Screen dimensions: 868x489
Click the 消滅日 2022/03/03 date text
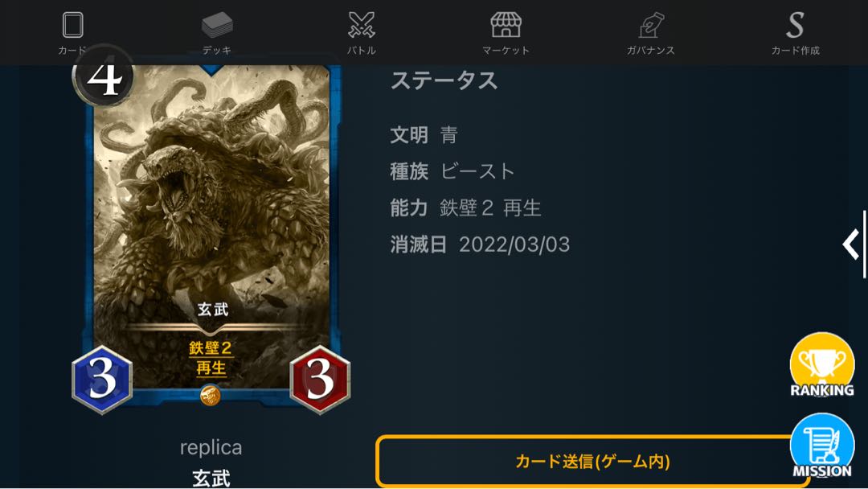coord(479,244)
